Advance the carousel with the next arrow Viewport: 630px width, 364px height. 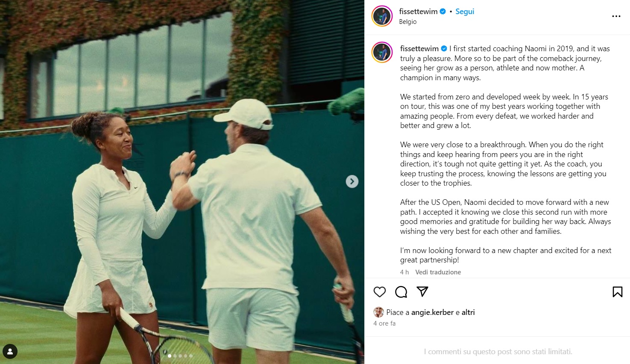352,181
